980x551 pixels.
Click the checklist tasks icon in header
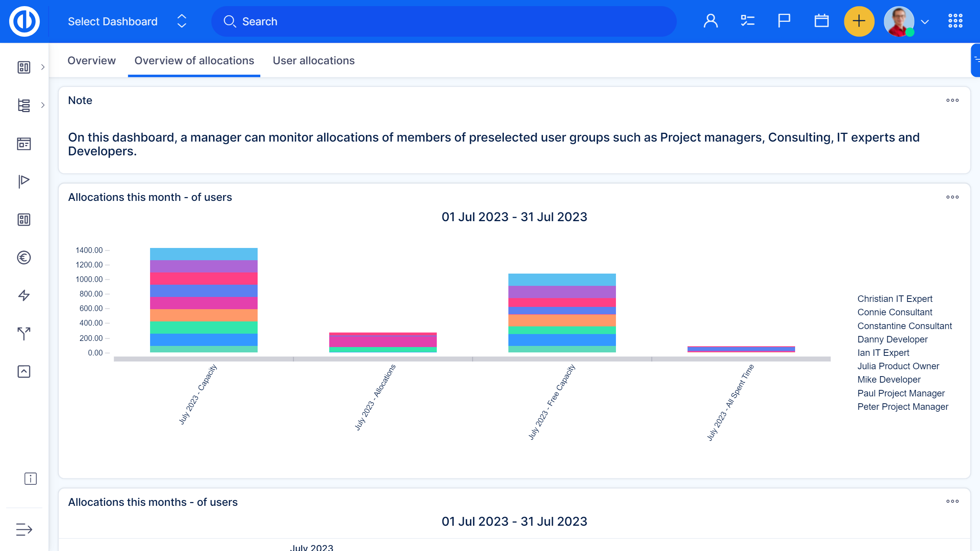[x=747, y=21]
